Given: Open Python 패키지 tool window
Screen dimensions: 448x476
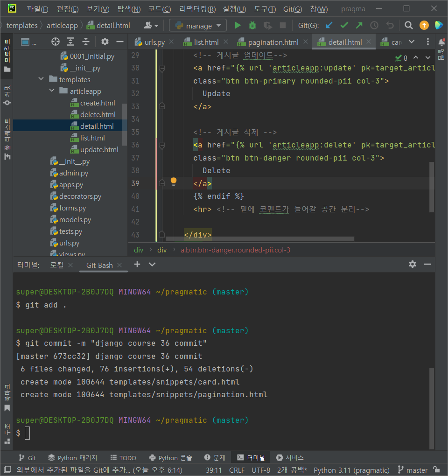Looking at the screenshot, I should [x=72, y=457].
